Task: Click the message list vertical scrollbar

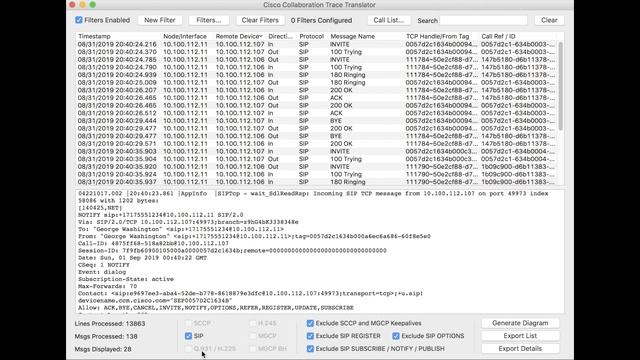Action: (560, 86)
